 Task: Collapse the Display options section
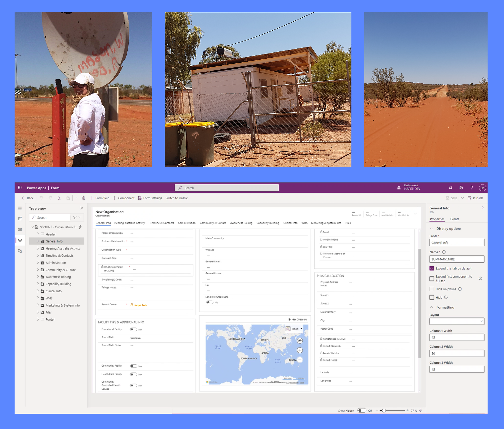[x=431, y=228]
